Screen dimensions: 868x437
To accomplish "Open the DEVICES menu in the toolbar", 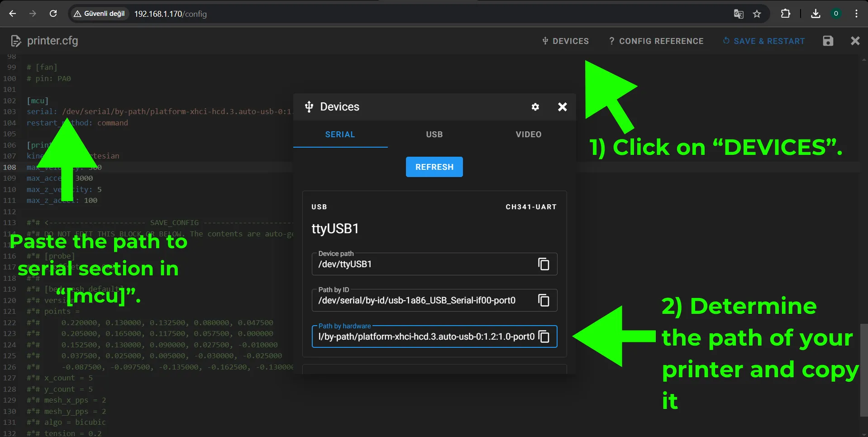I will [x=565, y=41].
